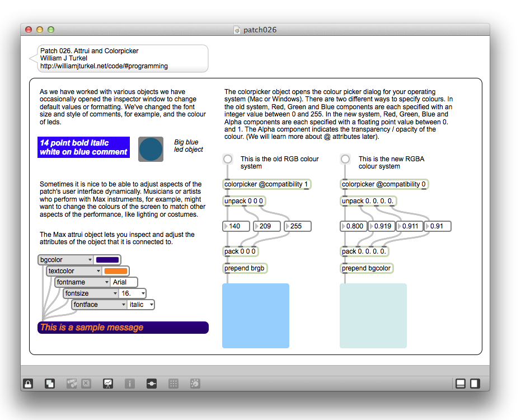Click the patch026 document icon in title
This screenshot has height=420, width=521.
(237, 30)
